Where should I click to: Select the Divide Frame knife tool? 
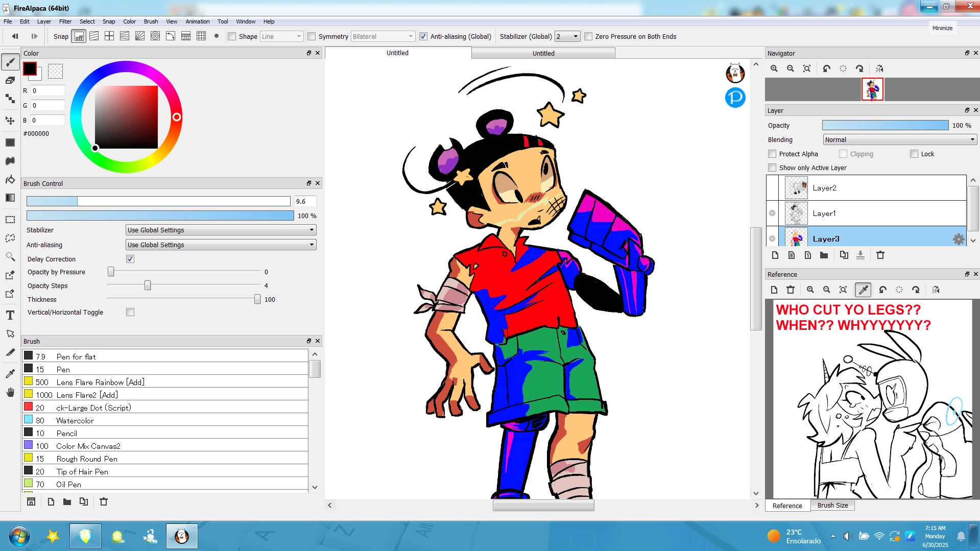point(10,352)
